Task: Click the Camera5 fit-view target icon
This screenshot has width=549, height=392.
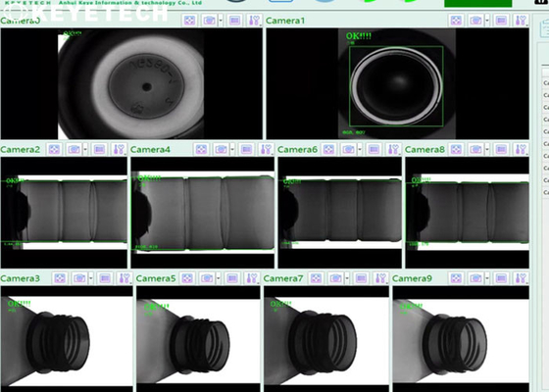Action: point(187,278)
